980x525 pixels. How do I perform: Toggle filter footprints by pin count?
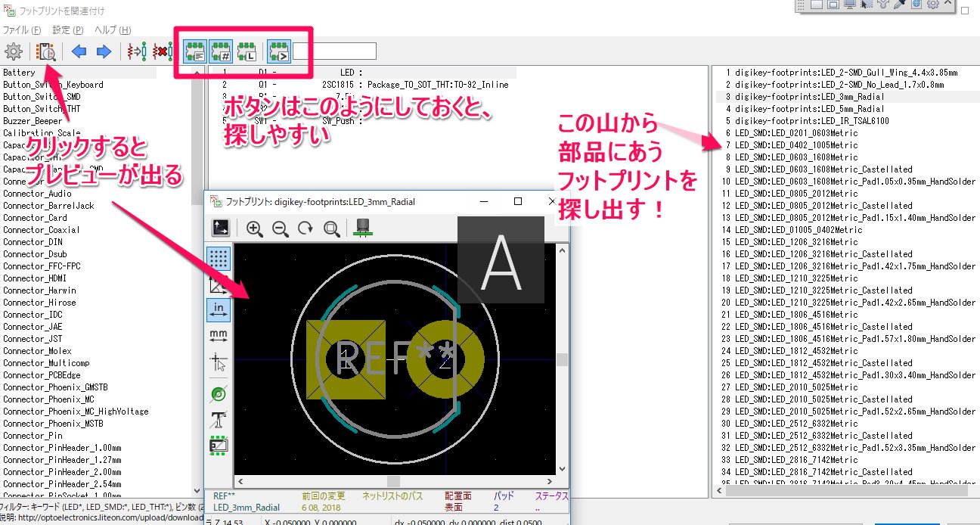pyautogui.click(x=220, y=52)
